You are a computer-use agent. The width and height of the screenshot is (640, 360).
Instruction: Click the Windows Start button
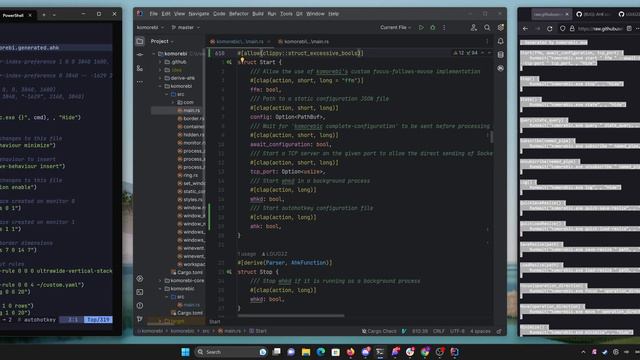[x=185, y=352]
